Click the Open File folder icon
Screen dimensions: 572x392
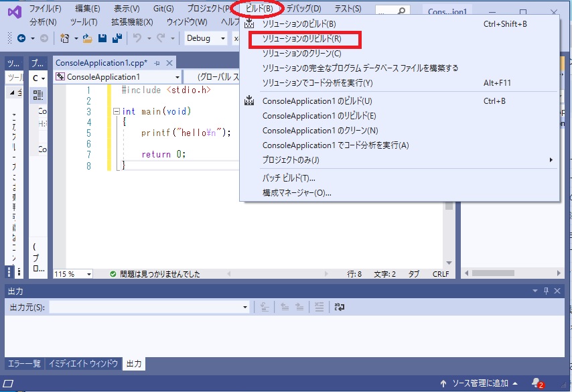pyautogui.click(x=87, y=38)
